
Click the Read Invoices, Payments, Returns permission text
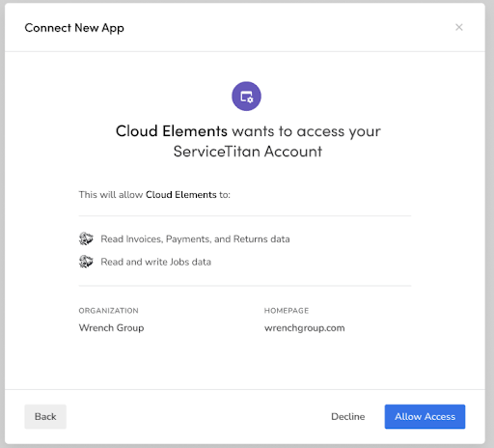pos(195,239)
